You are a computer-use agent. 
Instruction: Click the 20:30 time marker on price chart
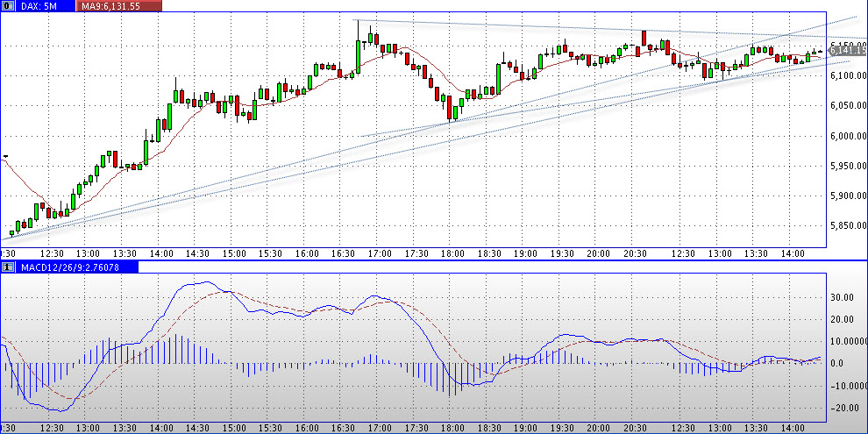(x=635, y=253)
